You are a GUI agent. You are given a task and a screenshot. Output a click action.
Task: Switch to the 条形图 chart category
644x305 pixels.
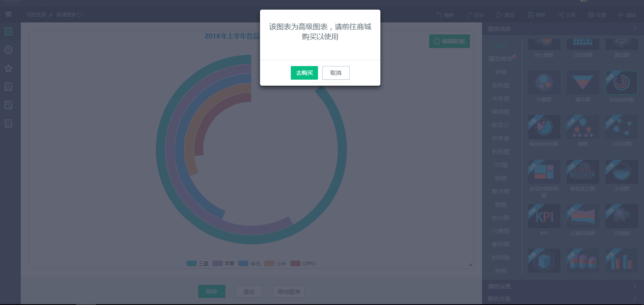(500, 85)
